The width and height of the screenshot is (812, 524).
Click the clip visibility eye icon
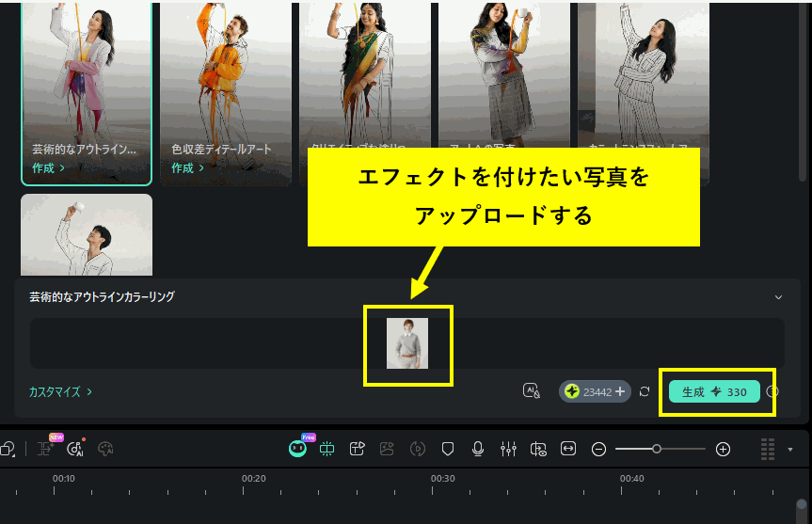[538, 449]
